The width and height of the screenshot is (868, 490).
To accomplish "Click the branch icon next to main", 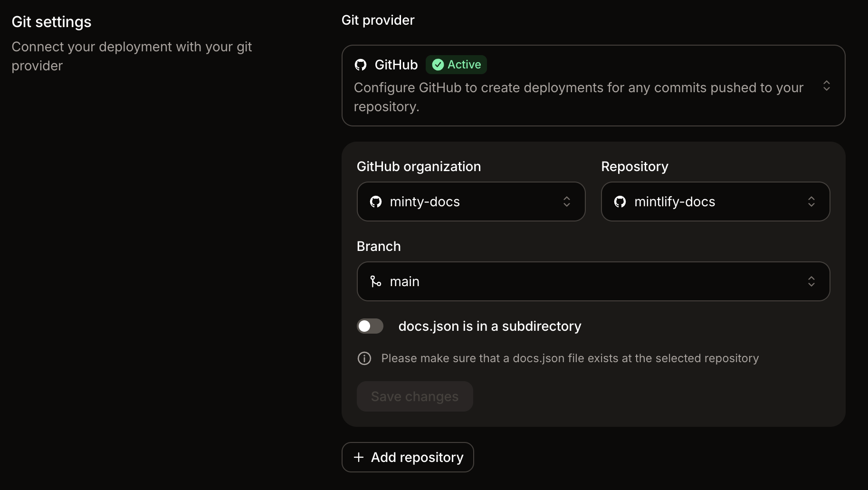I will (376, 281).
